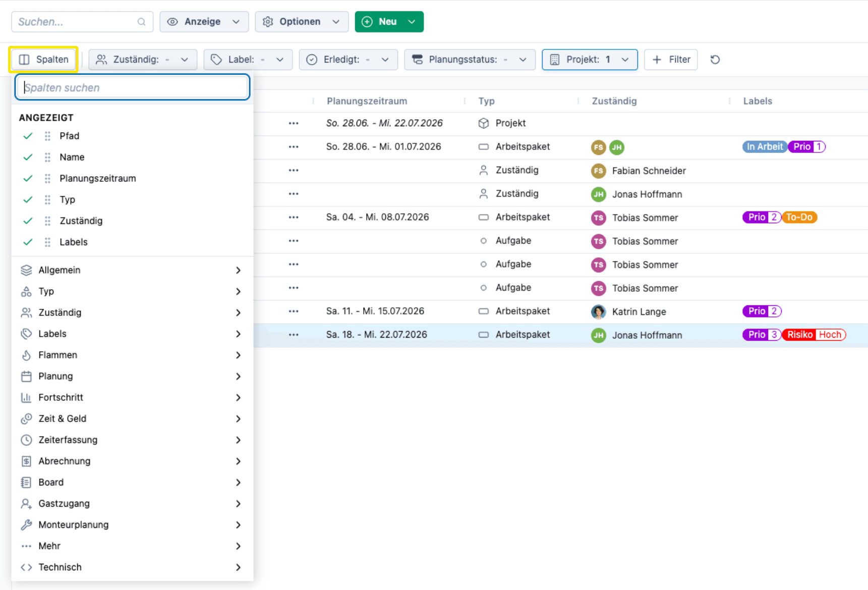Uncheck the Planungszeitraum column checkmark

tap(28, 178)
